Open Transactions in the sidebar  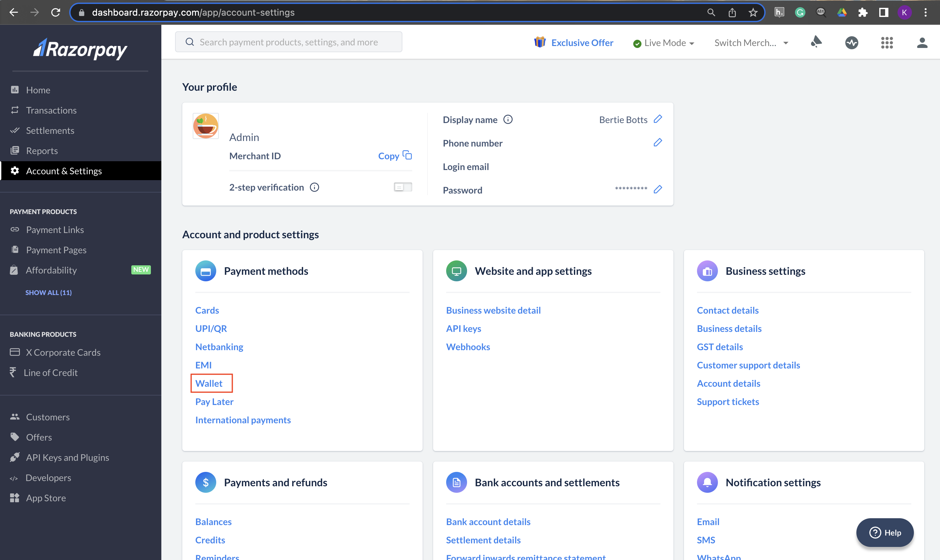tap(51, 110)
